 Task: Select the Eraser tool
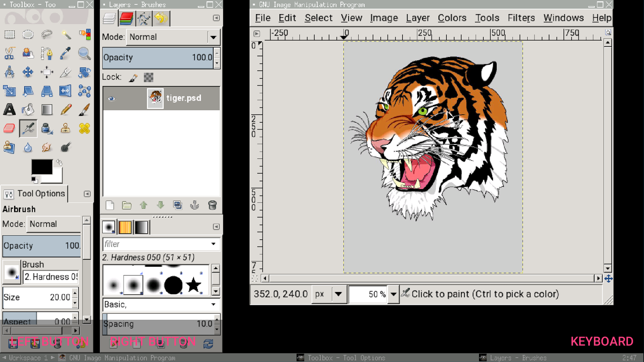pyautogui.click(x=10, y=128)
